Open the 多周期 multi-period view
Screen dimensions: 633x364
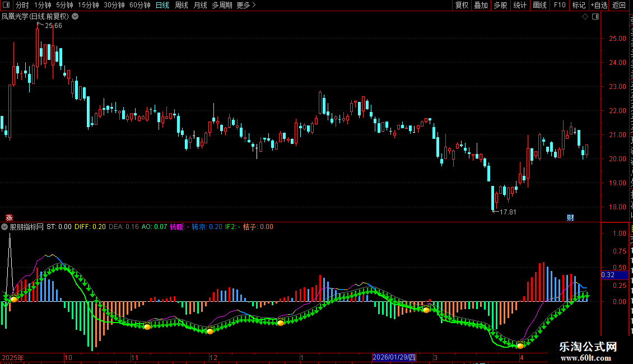pos(222,5)
